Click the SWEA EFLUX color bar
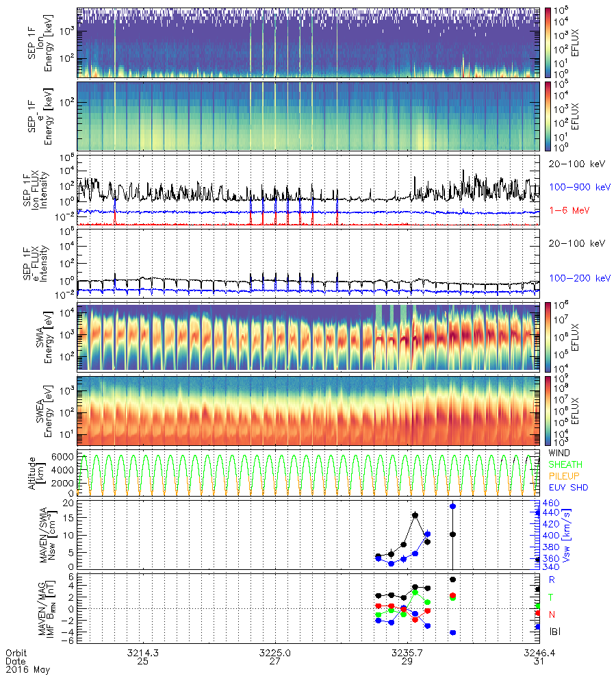 pos(548,410)
